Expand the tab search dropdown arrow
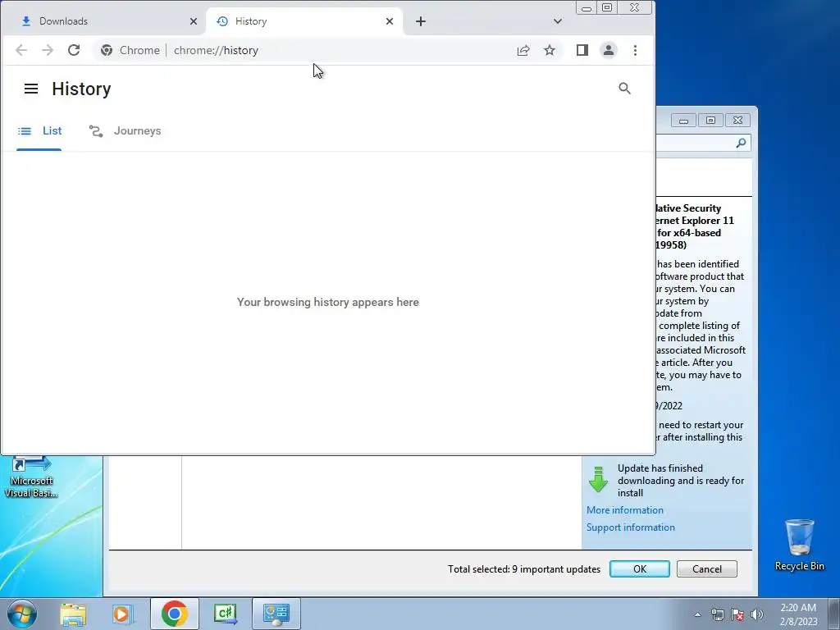 pos(558,21)
